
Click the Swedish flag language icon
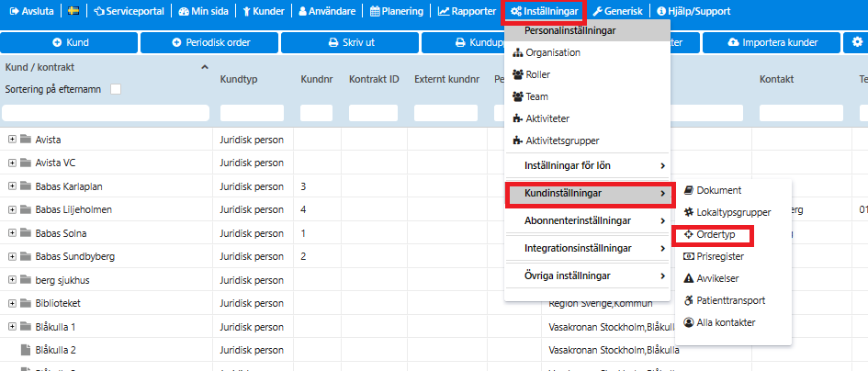(x=73, y=11)
